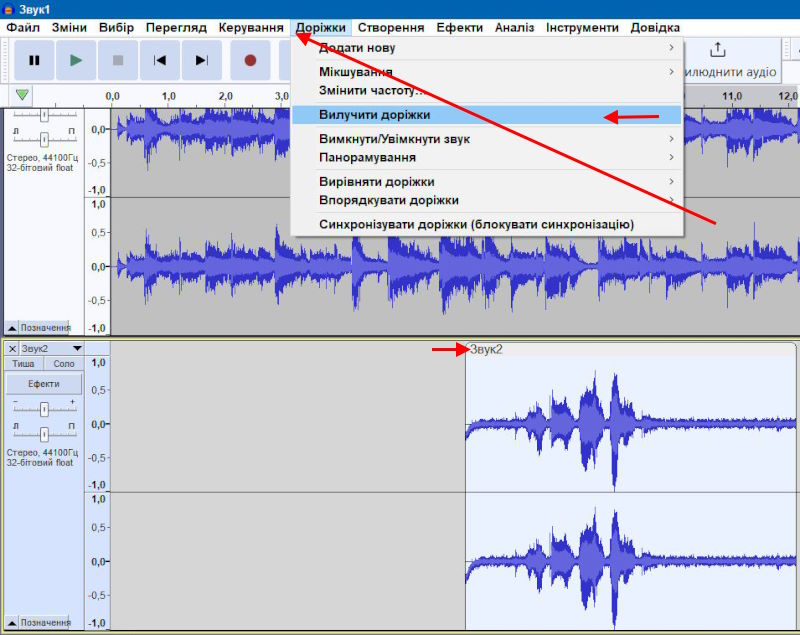Open the Вибір menu
Viewport: 800px width, 635px height.
[x=116, y=28]
